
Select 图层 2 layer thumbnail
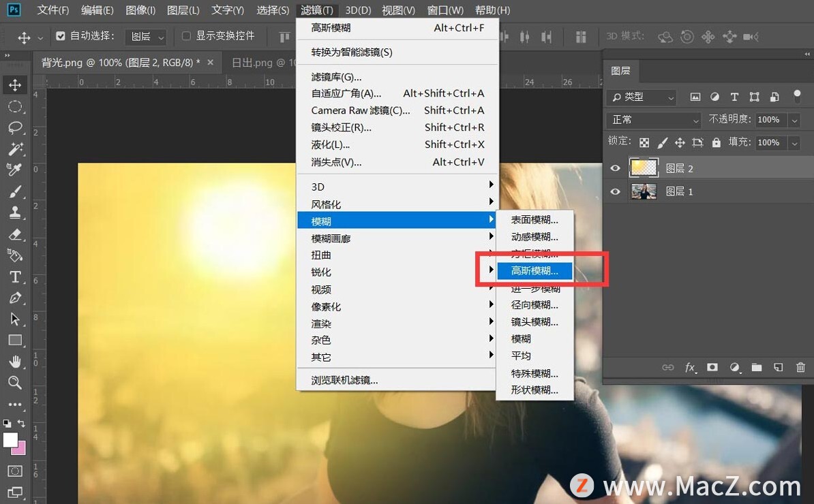[644, 168]
